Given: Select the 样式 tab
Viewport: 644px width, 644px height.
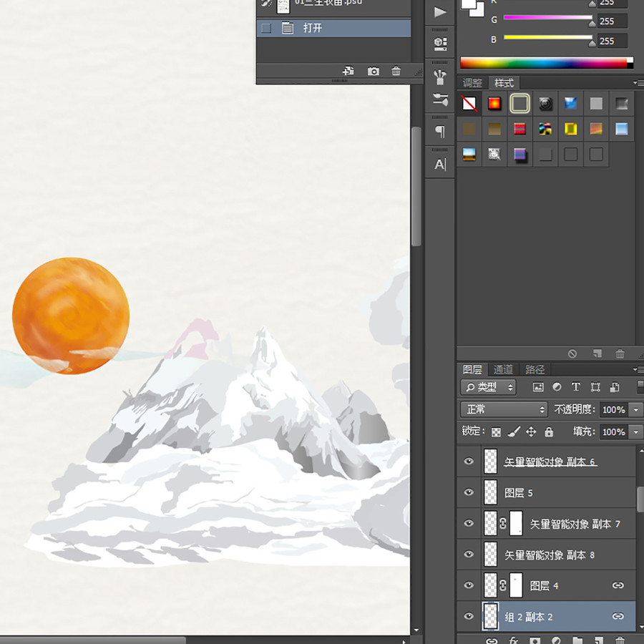Looking at the screenshot, I should [x=504, y=83].
